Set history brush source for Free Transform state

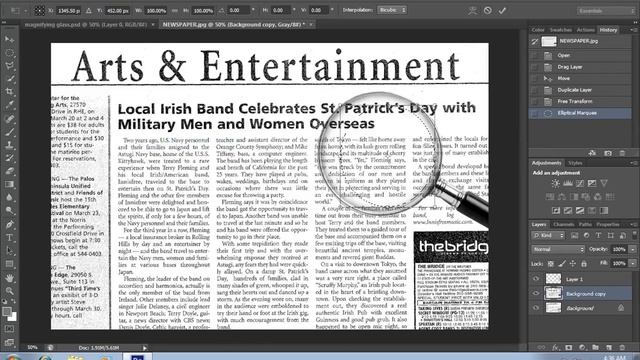pyautogui.click(x=534, y=101)
